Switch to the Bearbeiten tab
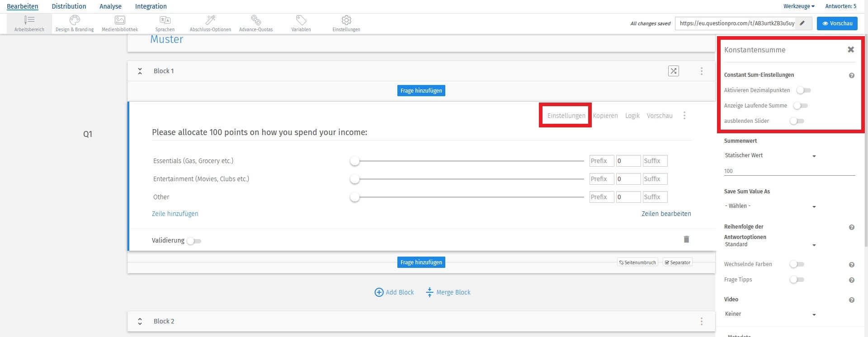The height and width of the screenshot is (337, 868). tap(23, 6)
